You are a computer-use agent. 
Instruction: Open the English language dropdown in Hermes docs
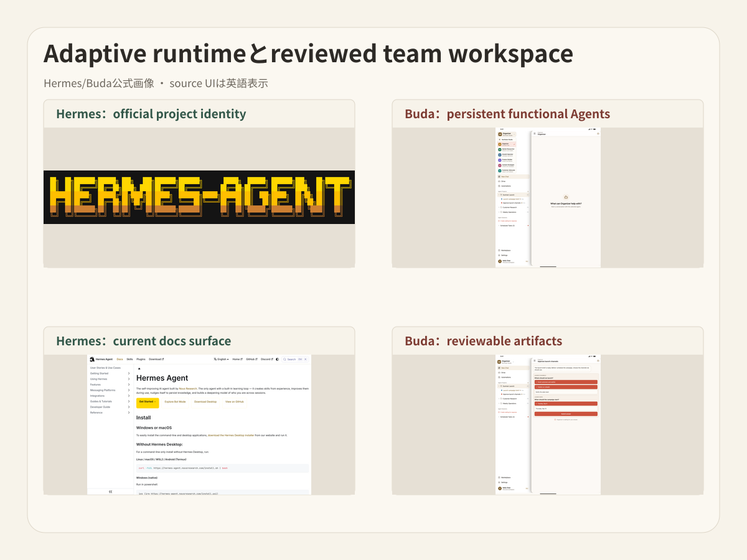click(x=221, y=359)
